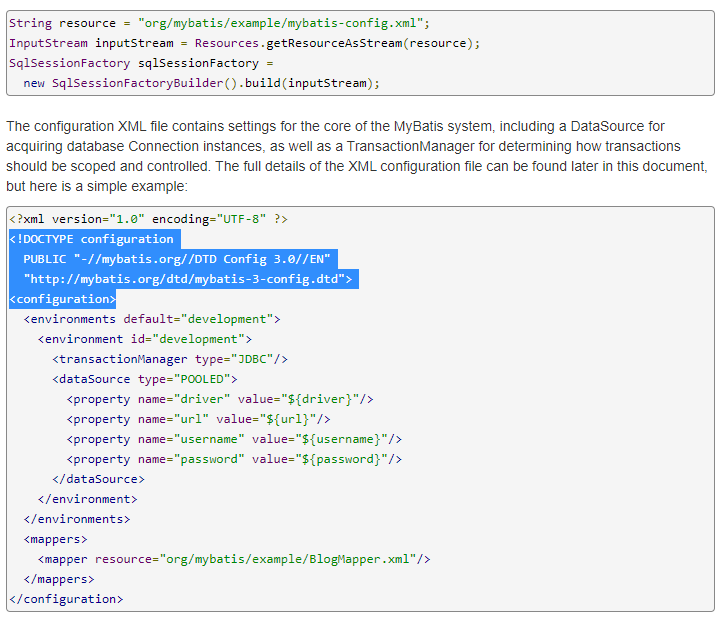Click the property line named "username"

234,439
